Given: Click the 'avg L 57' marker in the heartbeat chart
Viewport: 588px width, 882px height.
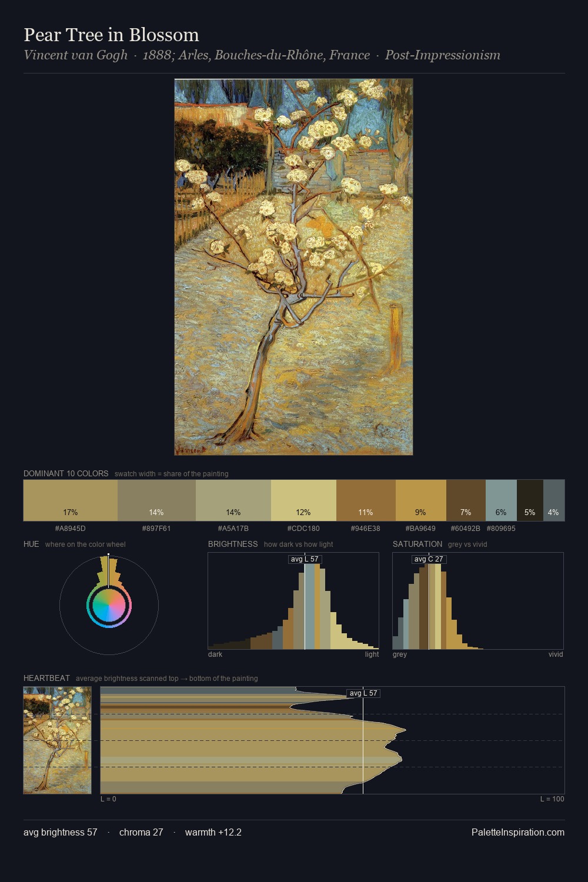Looking at the screenshot, I should point(363,693).
